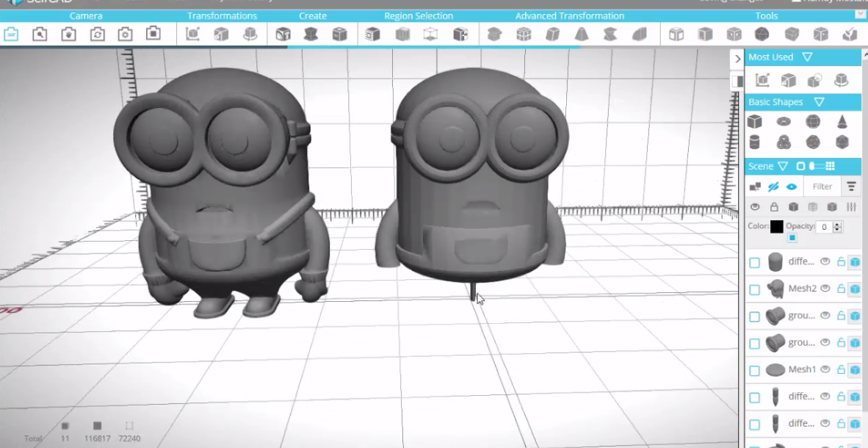868x448 pixels.
Task: Toggle the lock on Mesh1
Action: click(x=841, y=369)
